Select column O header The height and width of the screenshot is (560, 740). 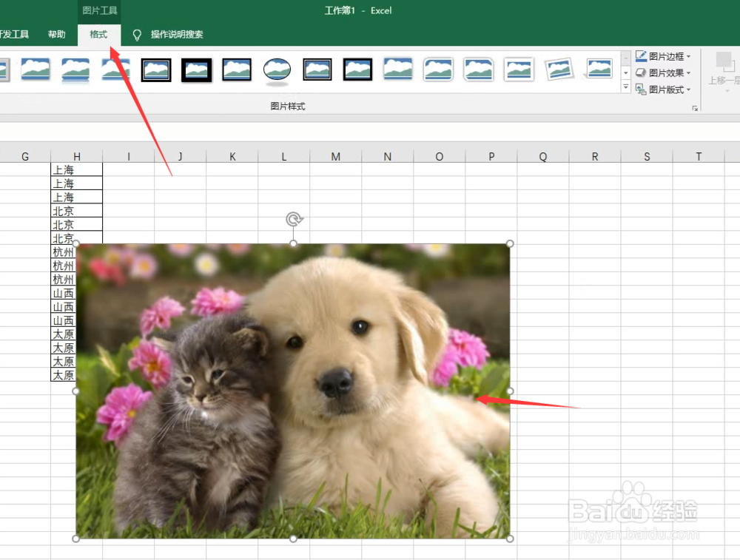[440, 157]
